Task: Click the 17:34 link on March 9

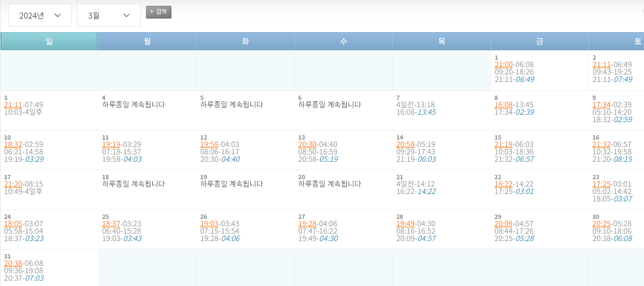Action: [602, 105]
